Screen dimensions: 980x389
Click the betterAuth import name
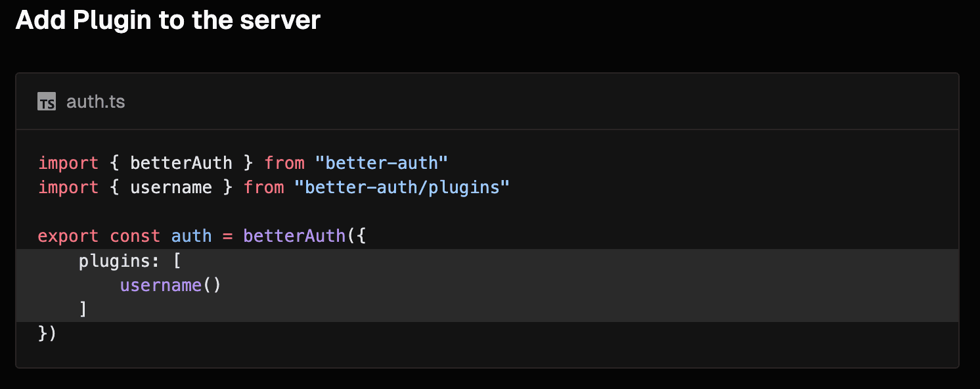(181, 163)
